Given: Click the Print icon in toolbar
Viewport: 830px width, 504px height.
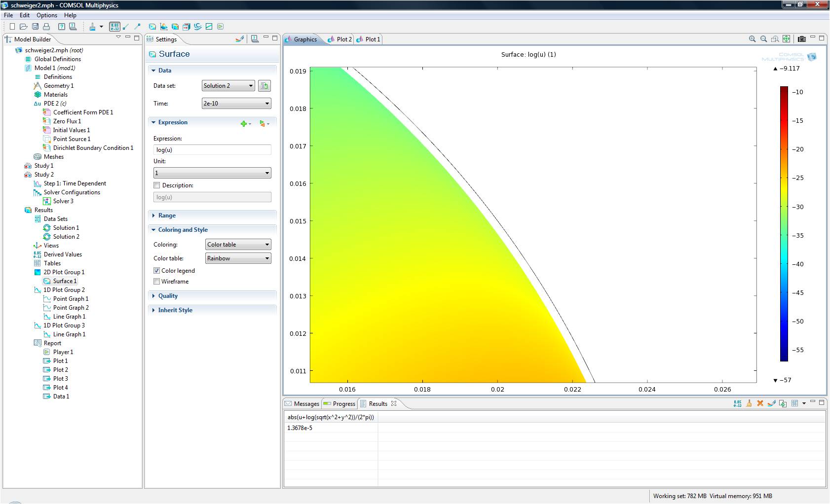Looking at the screenshot, I should (46, 27).
